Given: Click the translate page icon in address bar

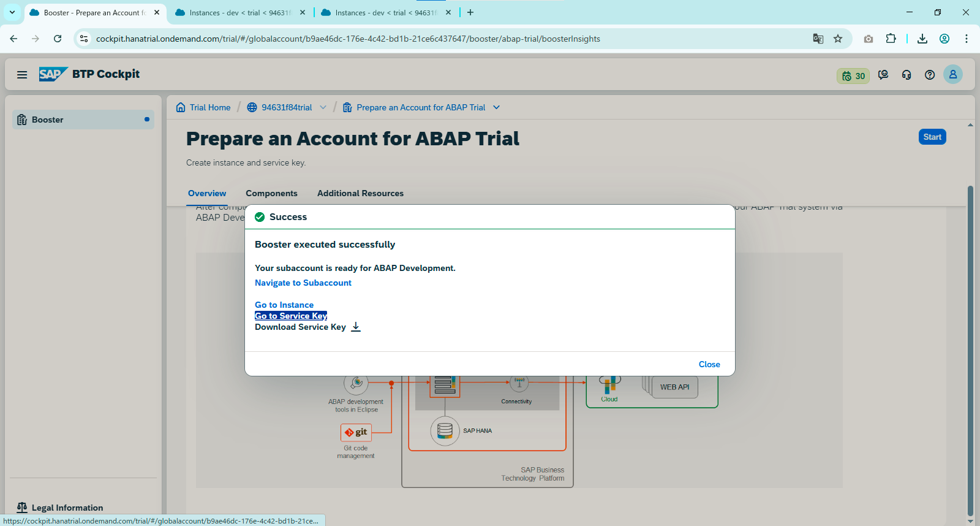Looking at the screenshot, I should click(818, 39).
